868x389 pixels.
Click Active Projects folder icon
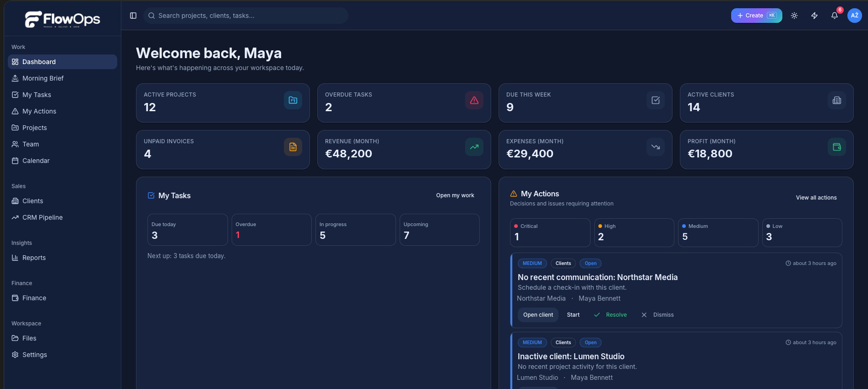tap(293, 100)
